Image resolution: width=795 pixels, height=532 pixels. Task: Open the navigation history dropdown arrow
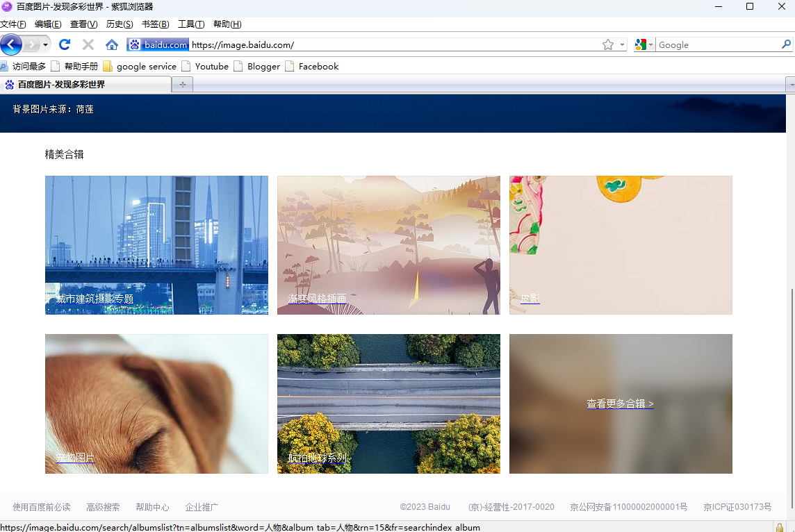tap(45, 44)
